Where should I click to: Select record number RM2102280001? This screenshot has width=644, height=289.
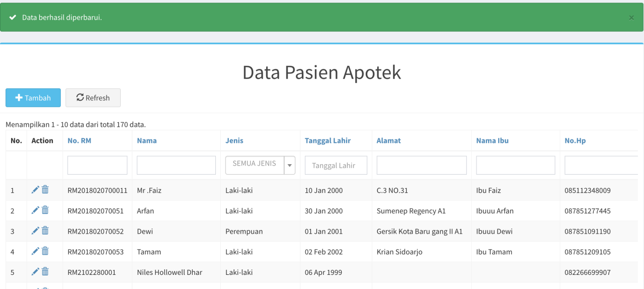[x=92, y=272]
